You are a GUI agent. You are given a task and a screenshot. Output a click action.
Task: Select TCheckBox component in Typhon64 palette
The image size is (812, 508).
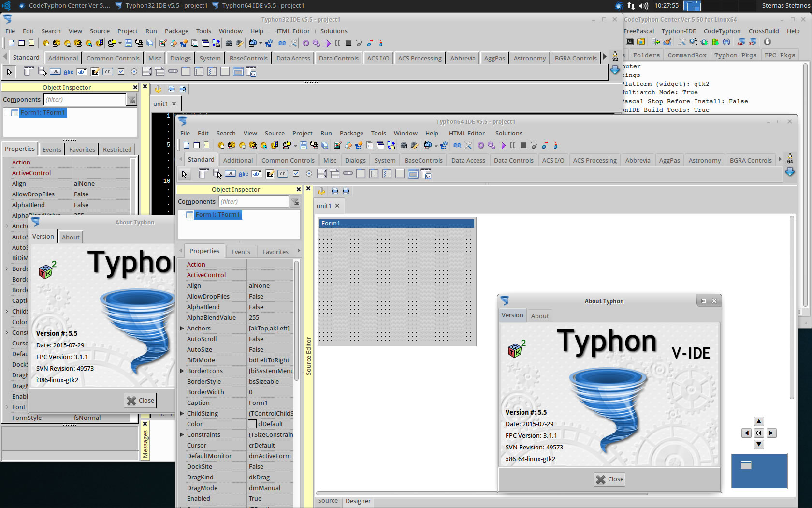pyautogui.click(x=296, y=174)
